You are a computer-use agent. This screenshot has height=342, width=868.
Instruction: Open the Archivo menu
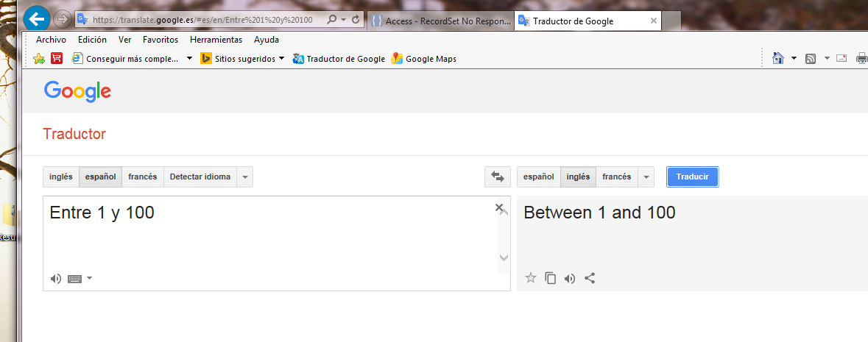[x=51, y=40]
